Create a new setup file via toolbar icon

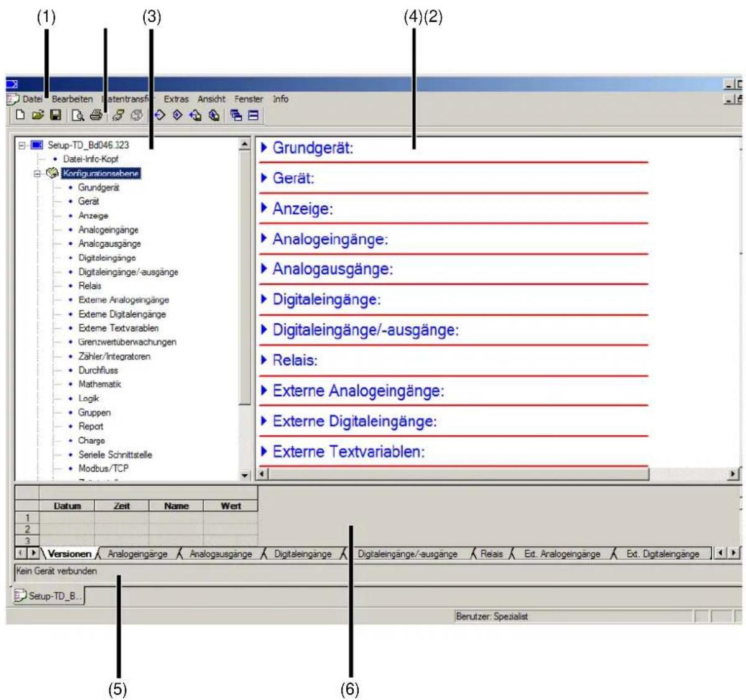click(x=21, y=115)
